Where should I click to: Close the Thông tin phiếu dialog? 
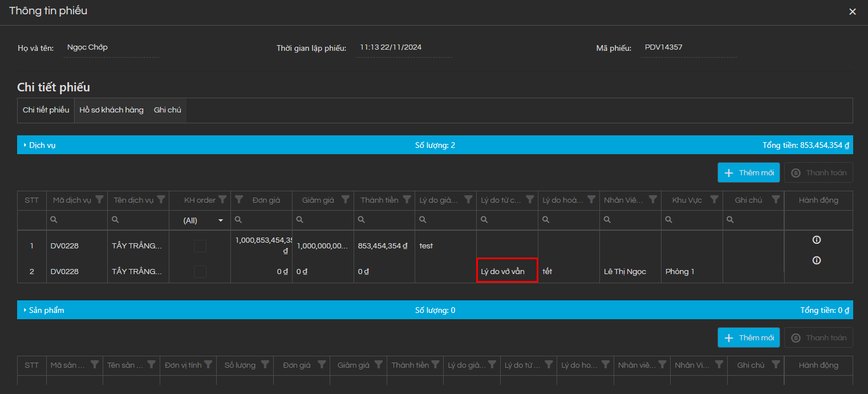(852, 11)
